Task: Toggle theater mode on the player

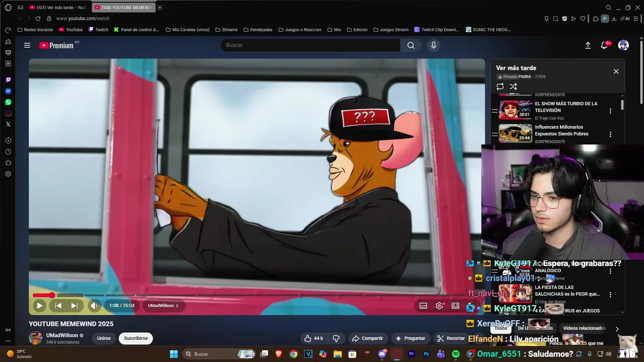Action: 455,306
